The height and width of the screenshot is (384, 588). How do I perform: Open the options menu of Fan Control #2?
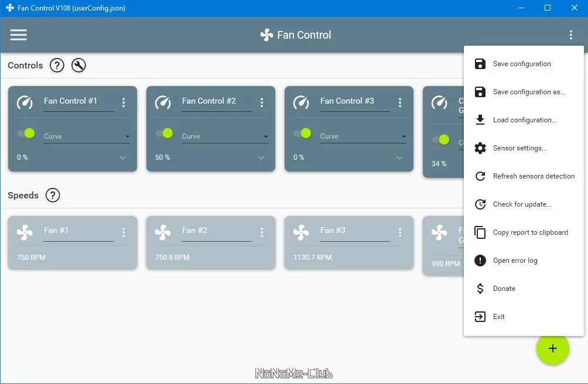[x=262, y=102]
